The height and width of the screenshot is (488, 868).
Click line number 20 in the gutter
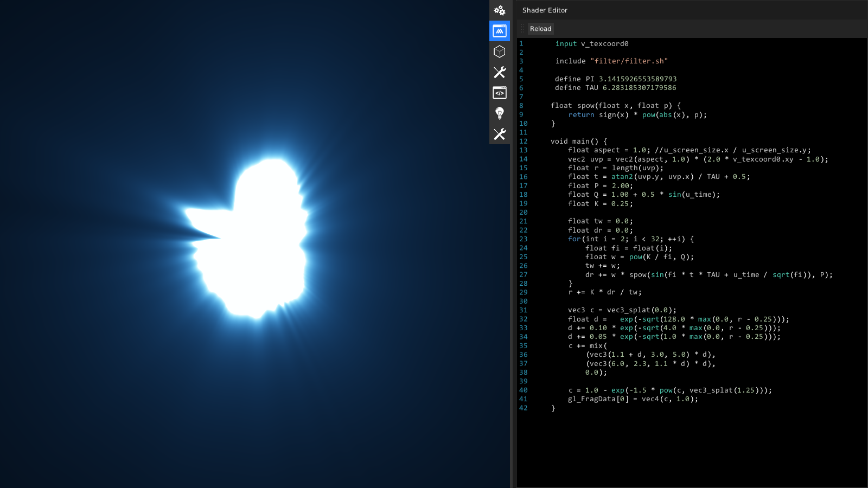click(x=523, y=213)
